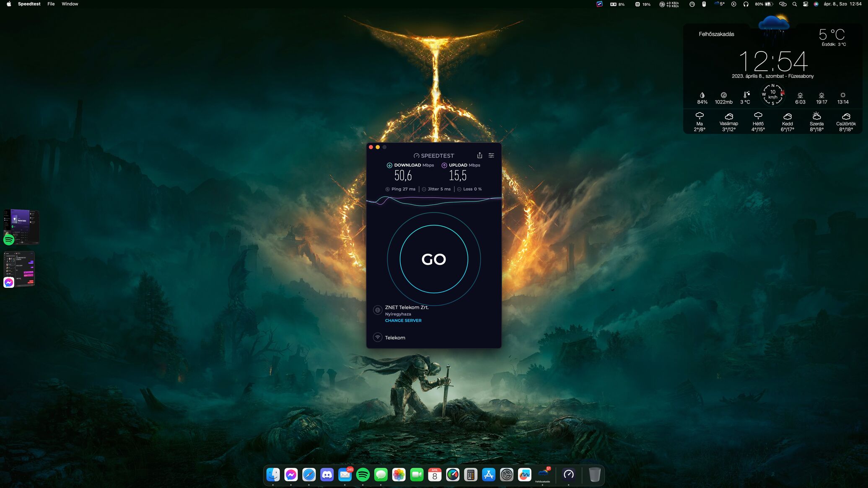Image resolution: width=868 pixels, height=488 pixels.
Task: Open Calculator from the Dock
Action: [471, 475]
